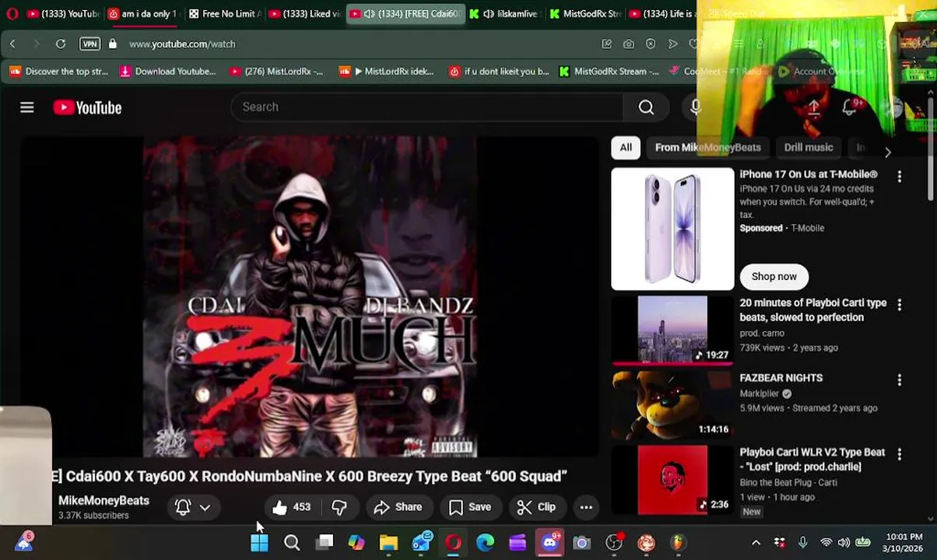Open (276) MistLordRx bookmark

[x=276, y=72]
